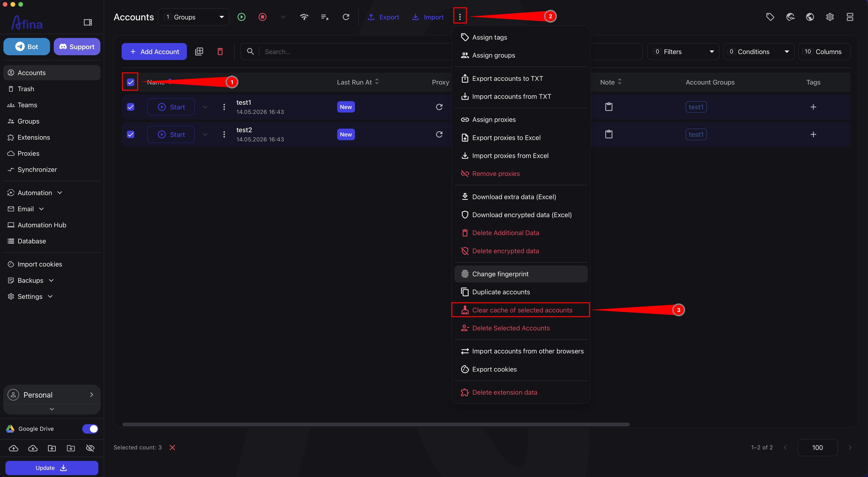Expand the test1 Start options chevron
The width and height of the screenshot is (868, 477).
(x=205, y=107)
